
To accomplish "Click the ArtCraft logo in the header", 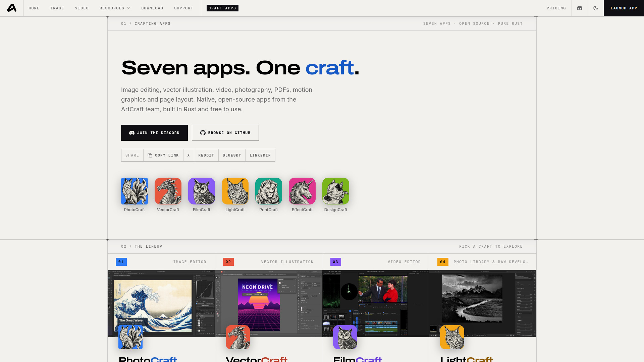I will point(12,8).
